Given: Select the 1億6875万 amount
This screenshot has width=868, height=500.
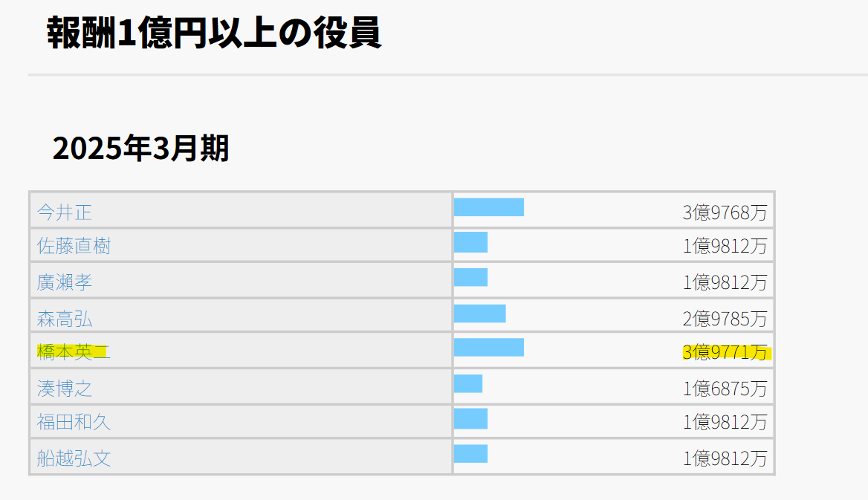Looking at the screenshot, I should (x=725, y=389).
